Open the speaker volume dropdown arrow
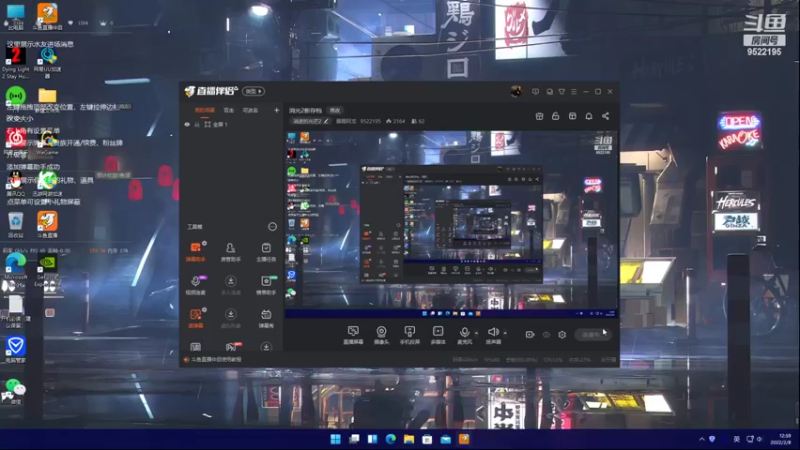This screenshot has width=800, height=450. pos(505,333)
